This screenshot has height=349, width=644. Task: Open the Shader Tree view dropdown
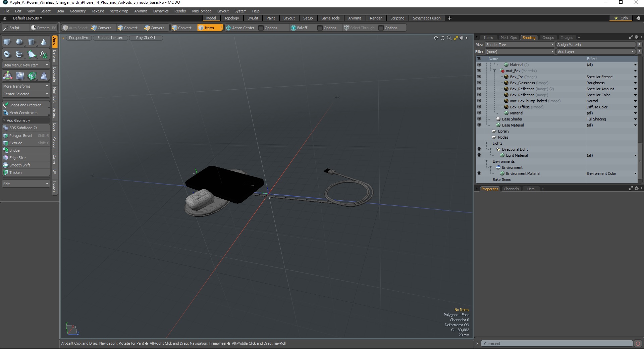pyautogui.click(x=520, y=45)
